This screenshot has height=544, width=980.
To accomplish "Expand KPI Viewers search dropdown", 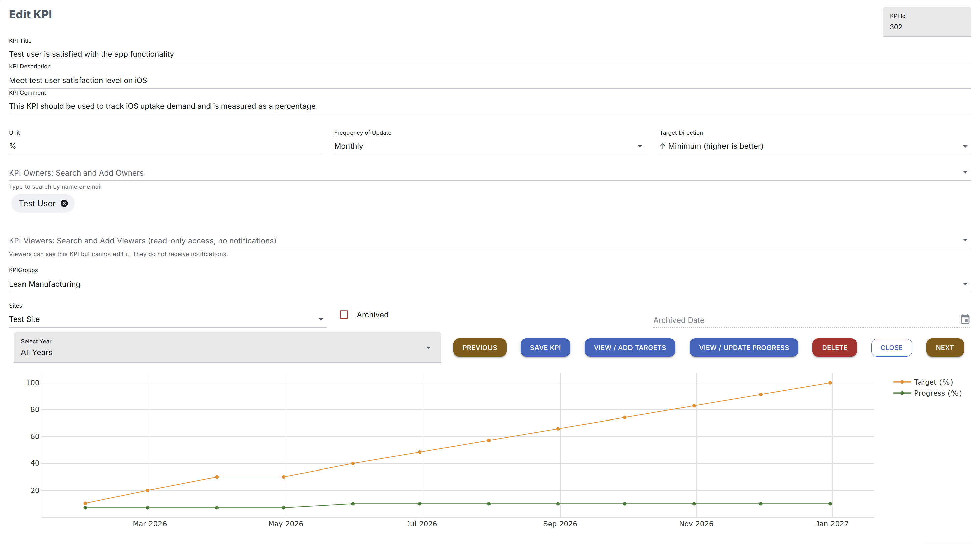I will point(965,240).
